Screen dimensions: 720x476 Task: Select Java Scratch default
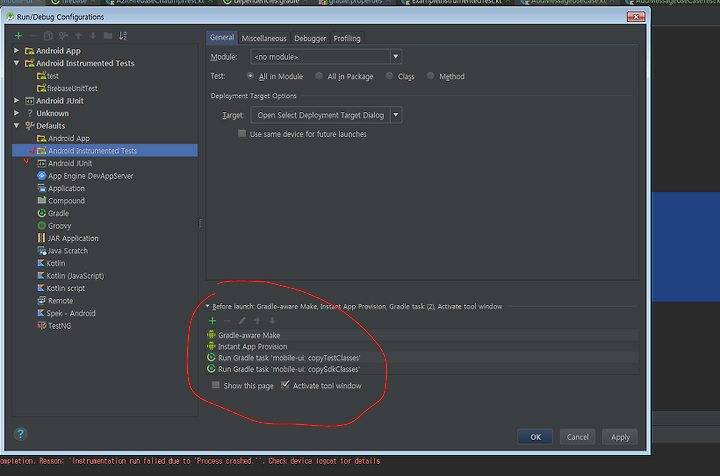pos(62,251)
